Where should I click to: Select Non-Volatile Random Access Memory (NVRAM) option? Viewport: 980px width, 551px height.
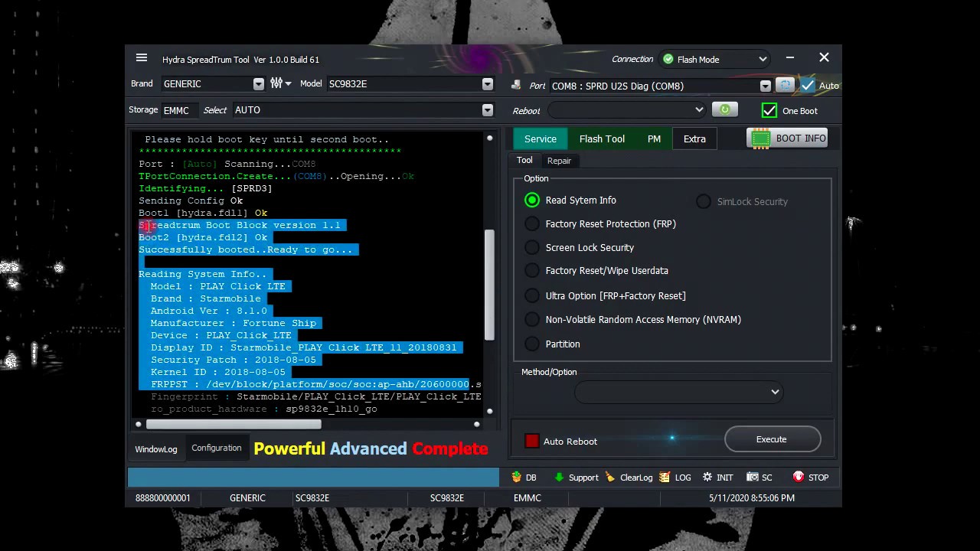click(532, 320)
